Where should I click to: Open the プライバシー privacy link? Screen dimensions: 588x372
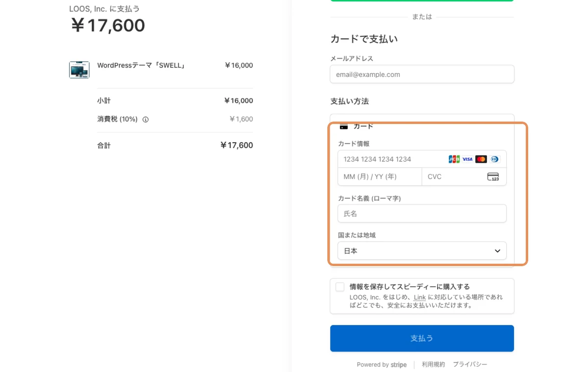coord(470,365)
